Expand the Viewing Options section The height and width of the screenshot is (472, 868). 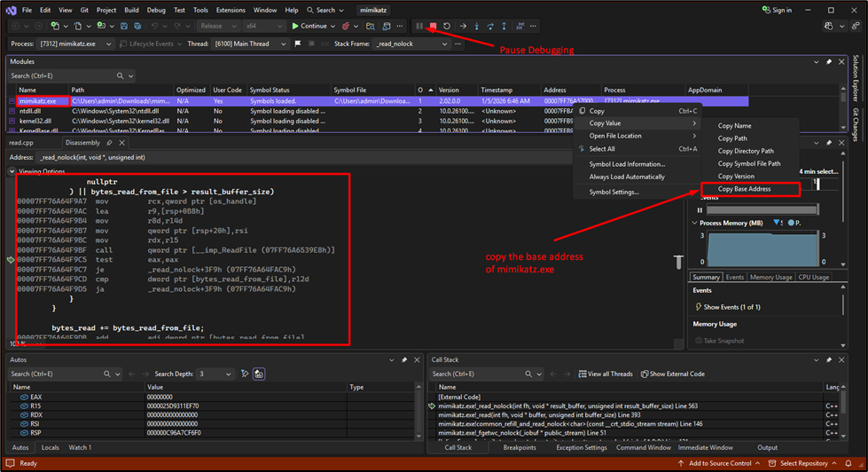tap(12, 171)
